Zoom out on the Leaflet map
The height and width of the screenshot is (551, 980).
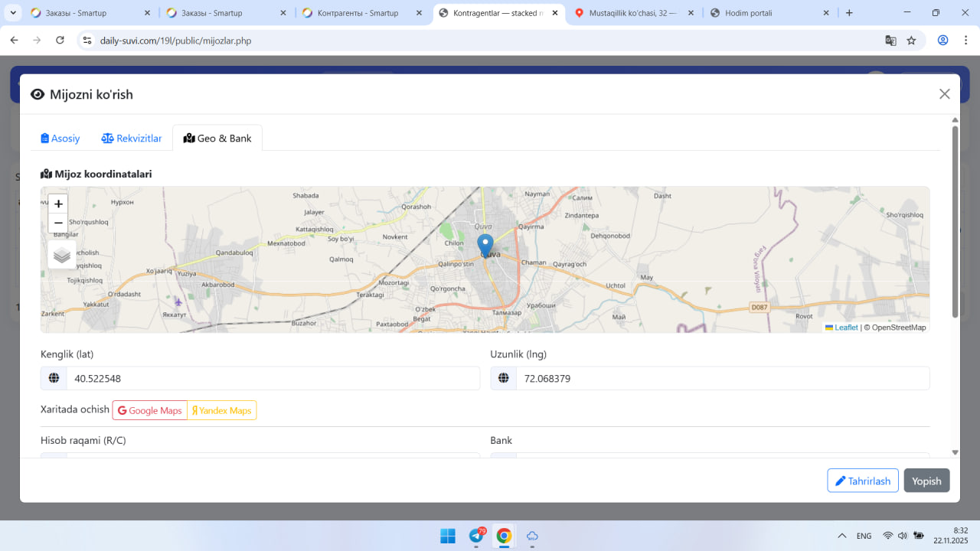coord(58,223)
